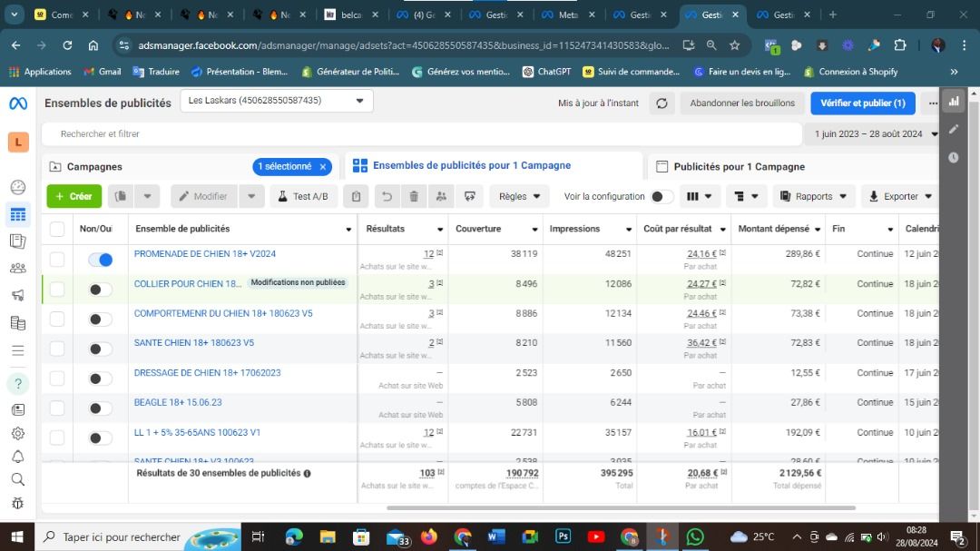This screenshot has height=551, width=980.
Task: Click the Duplicate icon in the toolbar
Action: pos(121,196)
